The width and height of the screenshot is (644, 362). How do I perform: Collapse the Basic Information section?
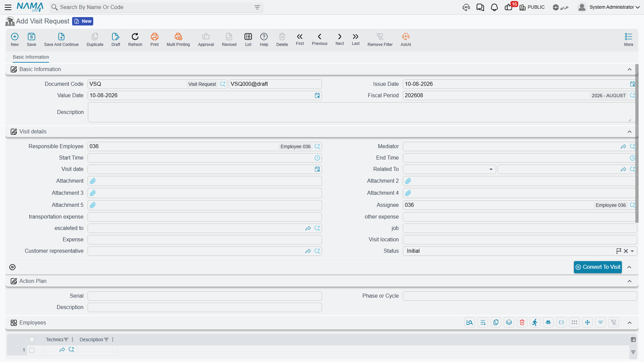(x=630, y=69)
